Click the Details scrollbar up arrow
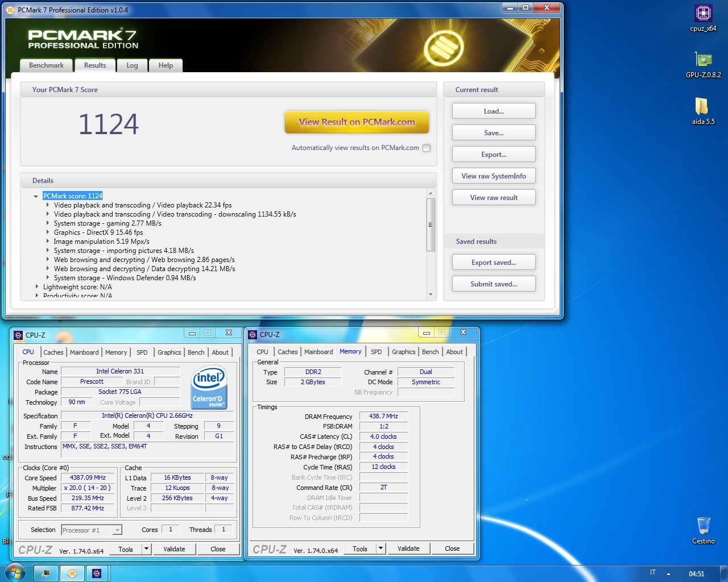The image size is (728, 582). tap(431, 193)
